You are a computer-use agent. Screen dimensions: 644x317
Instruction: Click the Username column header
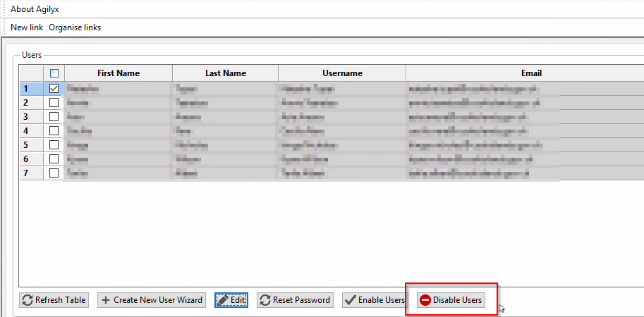(x=342, y=73)
